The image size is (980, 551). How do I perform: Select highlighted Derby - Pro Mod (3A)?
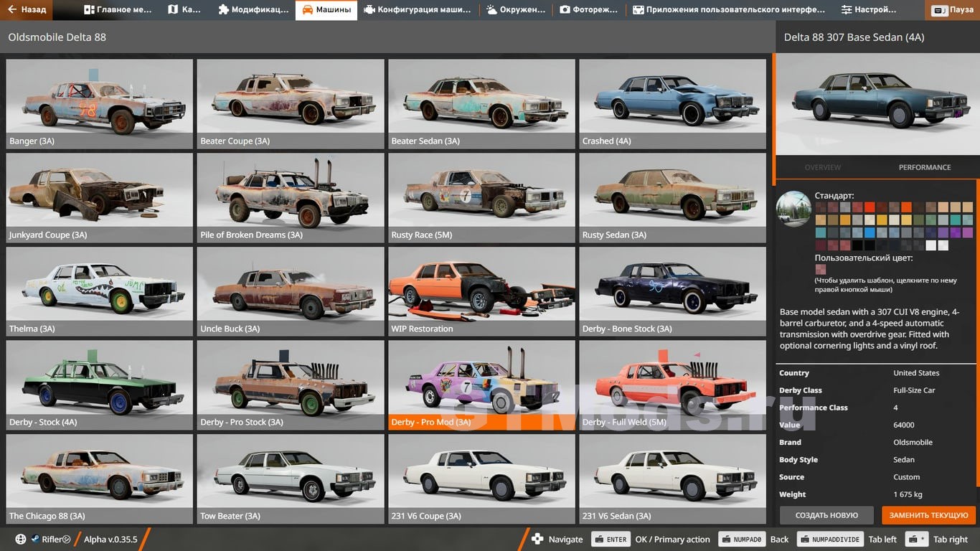coord(481,385)
